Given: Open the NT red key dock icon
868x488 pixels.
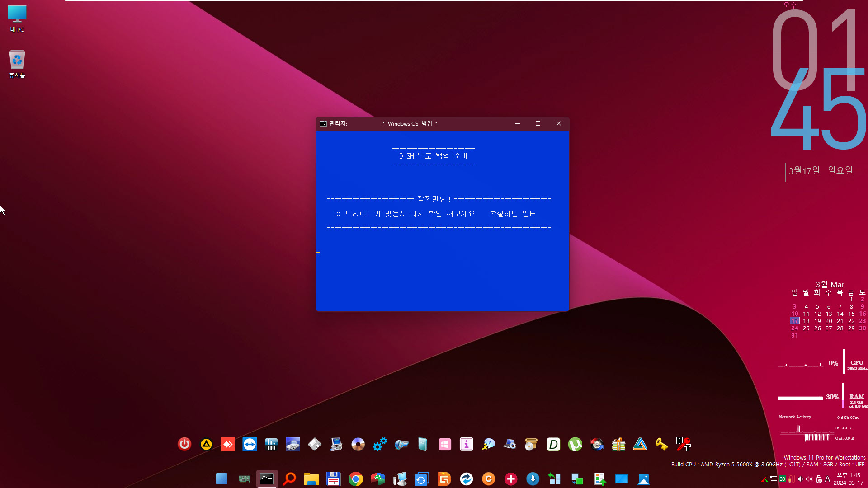Looking at the screenshot, I should click(684, 444).
